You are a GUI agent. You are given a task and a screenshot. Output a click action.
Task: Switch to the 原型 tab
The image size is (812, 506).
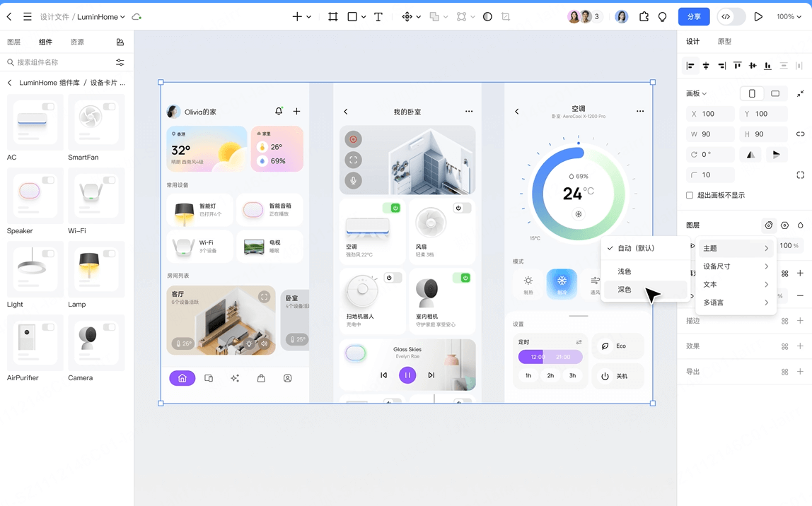(724, 41)
